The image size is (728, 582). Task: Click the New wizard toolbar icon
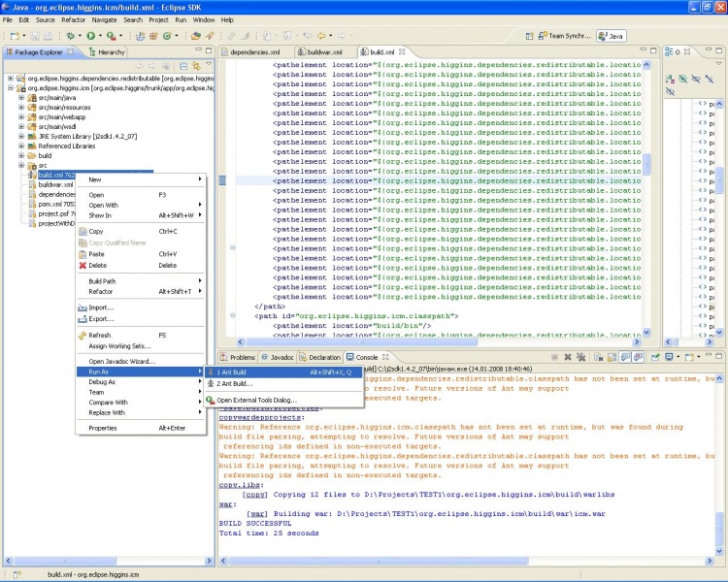[15, 36]
